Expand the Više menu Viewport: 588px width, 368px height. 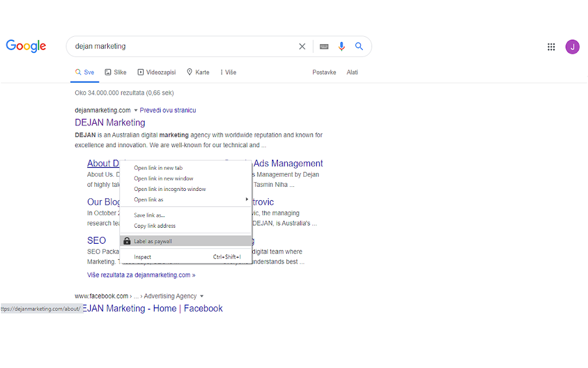[228, 72]
